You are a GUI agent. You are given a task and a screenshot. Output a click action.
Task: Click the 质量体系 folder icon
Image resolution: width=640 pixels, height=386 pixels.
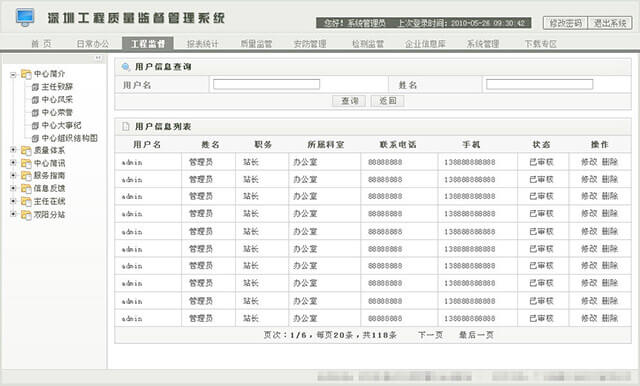pyautogui.click(x=26, y=151)
